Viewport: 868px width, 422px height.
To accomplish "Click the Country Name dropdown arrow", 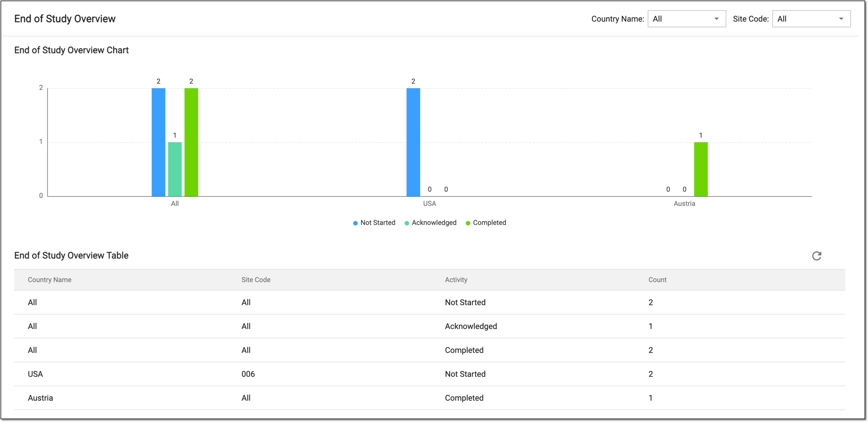I will point(716,19).
